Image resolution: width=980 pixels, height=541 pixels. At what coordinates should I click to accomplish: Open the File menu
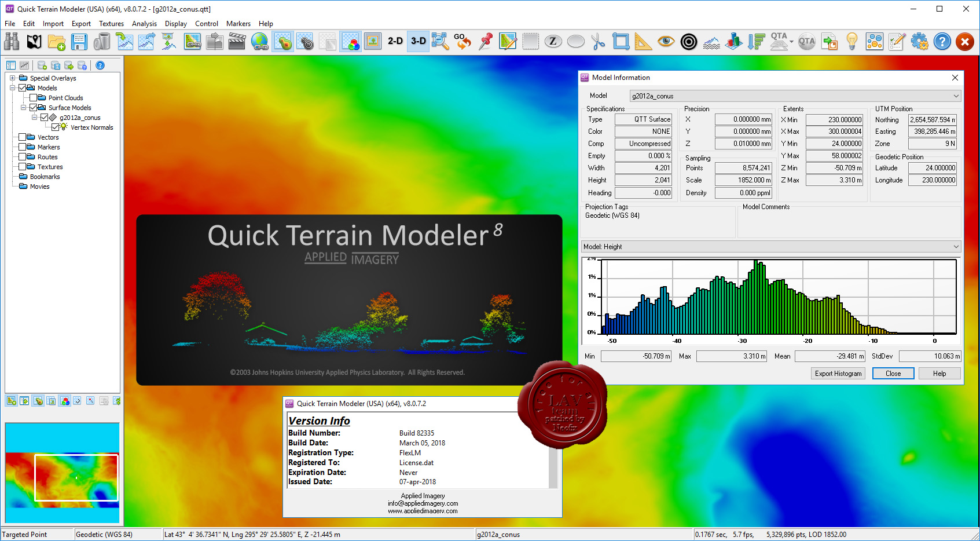10,24
